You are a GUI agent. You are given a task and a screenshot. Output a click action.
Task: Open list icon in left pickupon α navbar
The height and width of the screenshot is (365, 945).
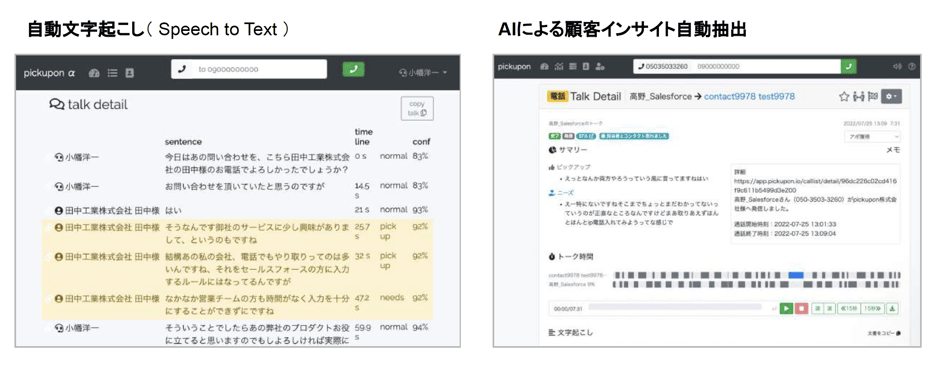point(112,73)
